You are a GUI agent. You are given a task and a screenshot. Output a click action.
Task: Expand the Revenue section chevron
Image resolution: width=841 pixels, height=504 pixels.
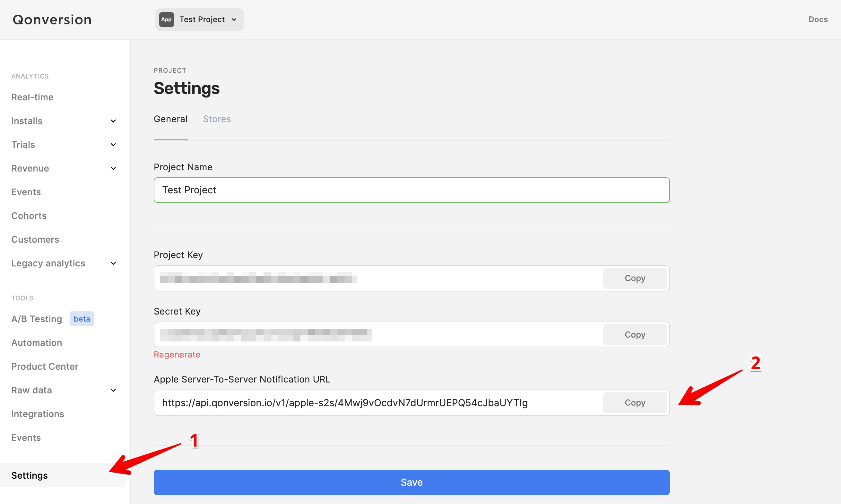pyautogui.click(x=113, y=168)
